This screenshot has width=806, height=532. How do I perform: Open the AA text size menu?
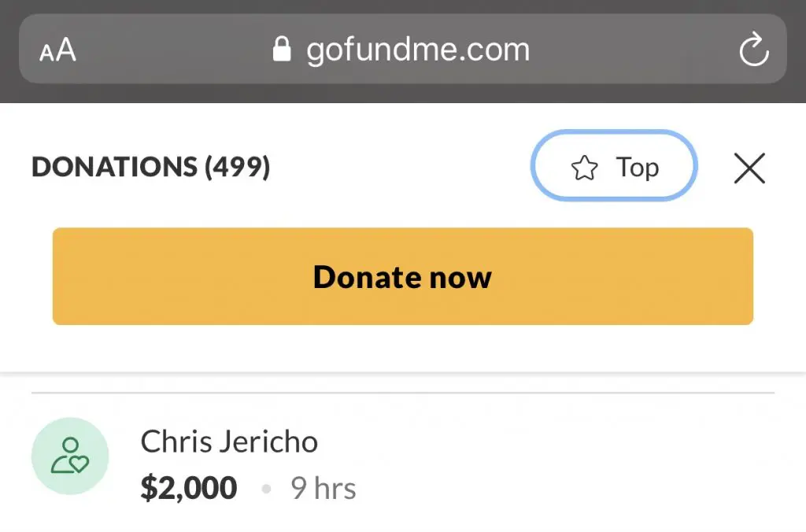(57, 51)
